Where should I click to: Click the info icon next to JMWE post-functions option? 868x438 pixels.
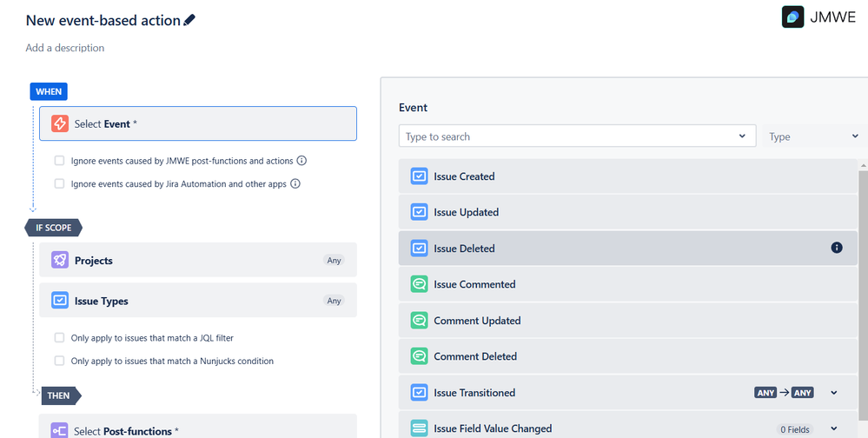coord(301,161)
